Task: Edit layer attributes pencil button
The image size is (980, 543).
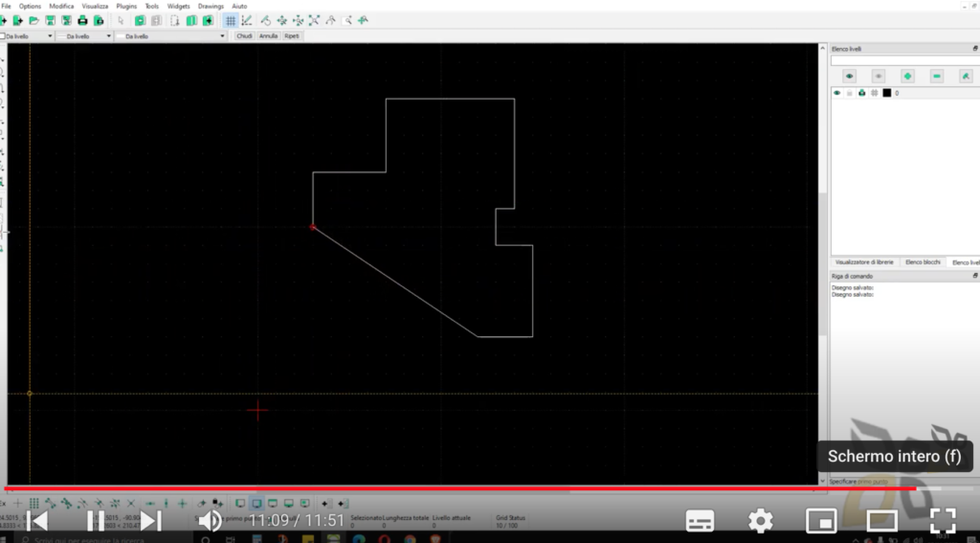Action: pos(966,77)
